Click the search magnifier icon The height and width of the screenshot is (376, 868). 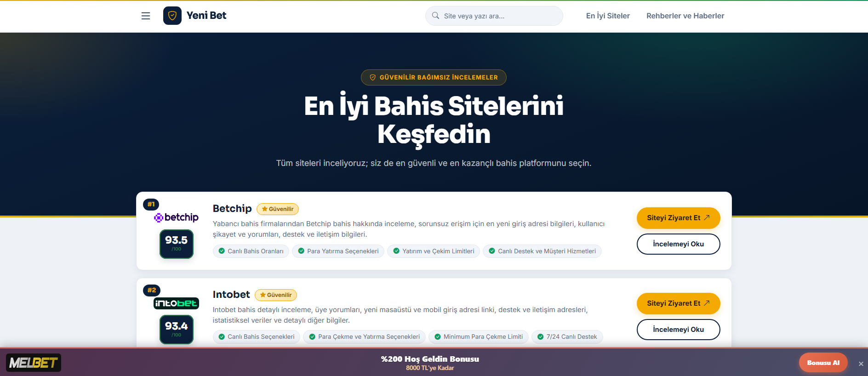(435, 16)
